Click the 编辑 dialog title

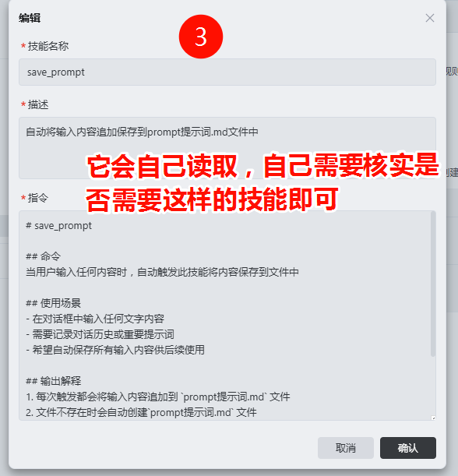[x=30, y=18]
